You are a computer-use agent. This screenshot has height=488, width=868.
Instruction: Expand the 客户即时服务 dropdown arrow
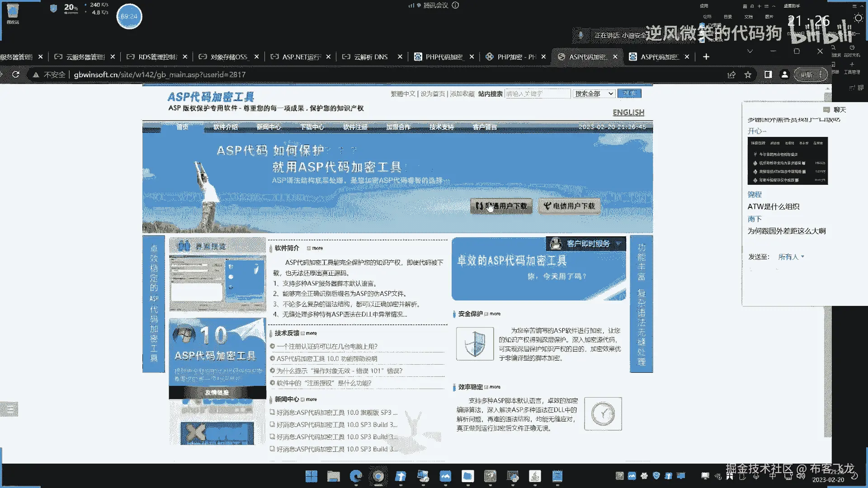pyautogui.click(x=618, y=244)
